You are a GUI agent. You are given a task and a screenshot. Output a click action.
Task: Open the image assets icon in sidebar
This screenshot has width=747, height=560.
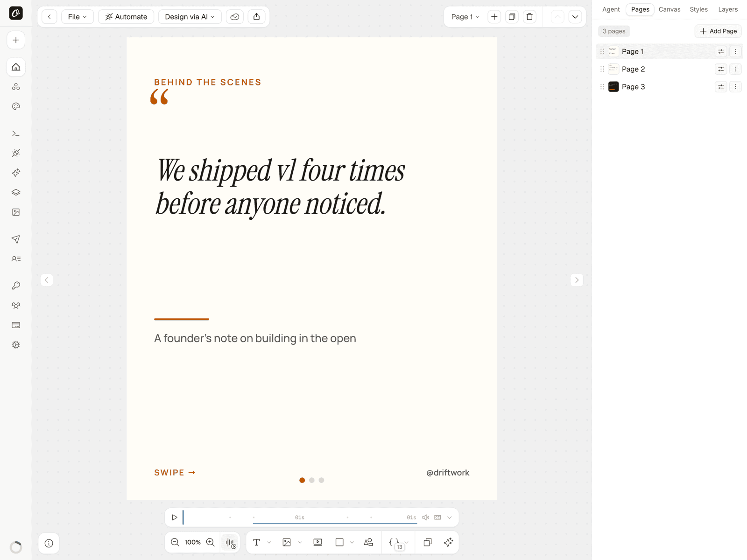pyautogui.click(x=16, y=212)
